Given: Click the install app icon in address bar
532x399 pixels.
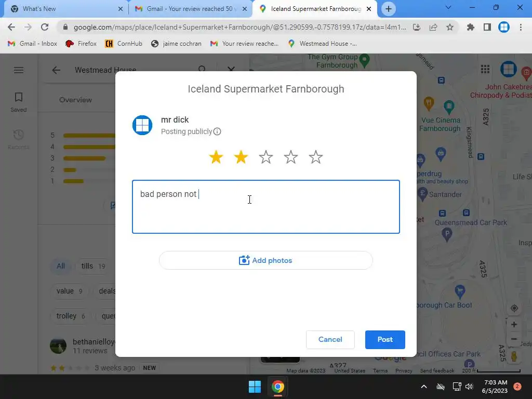Looking at the screenshot, I should (417, 27).
